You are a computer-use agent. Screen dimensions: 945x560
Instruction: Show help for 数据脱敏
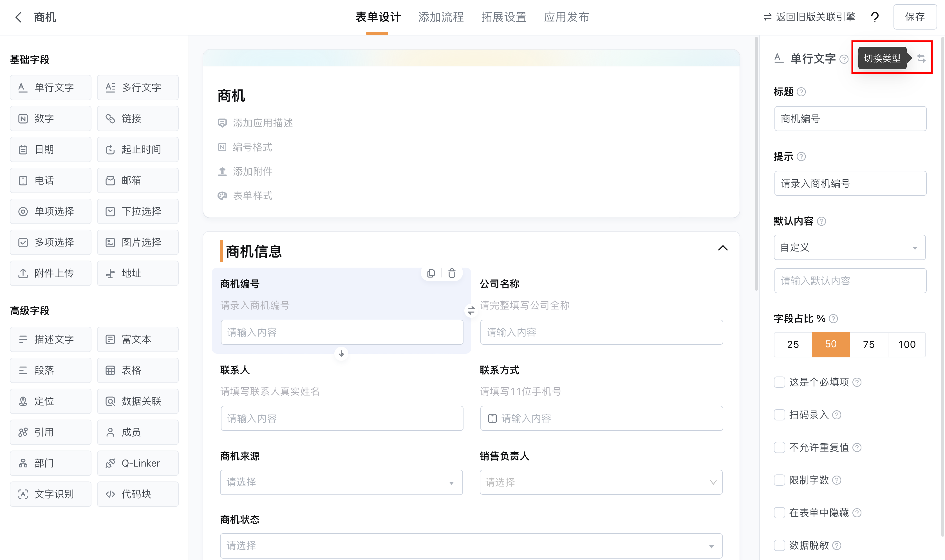(x=836, y=546)
